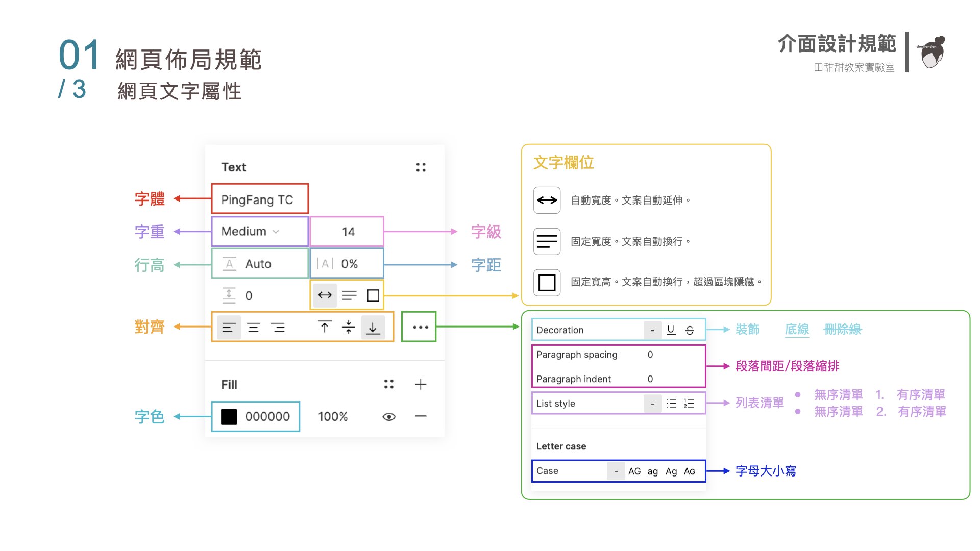Click Text section four-dots style icon
Image resolution: width=980 pixels, height=551 pixels.
click(x=421, y=167)
